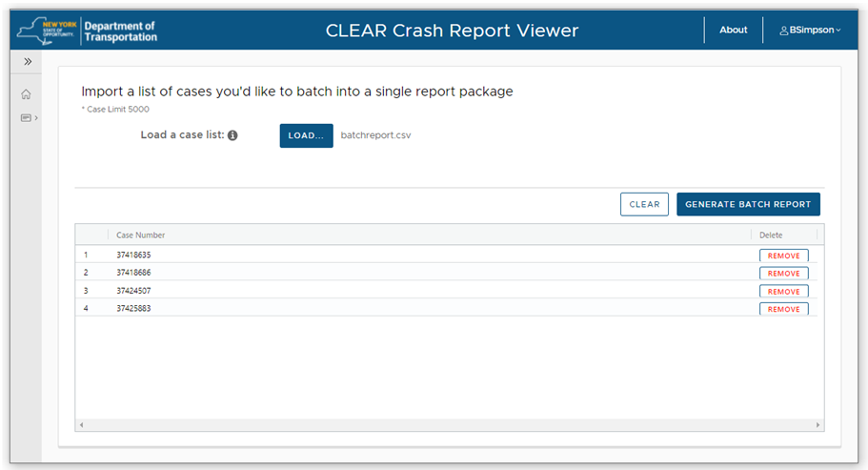
Task: Click the table's right scroll arrow
Action: tap(818, 425)
